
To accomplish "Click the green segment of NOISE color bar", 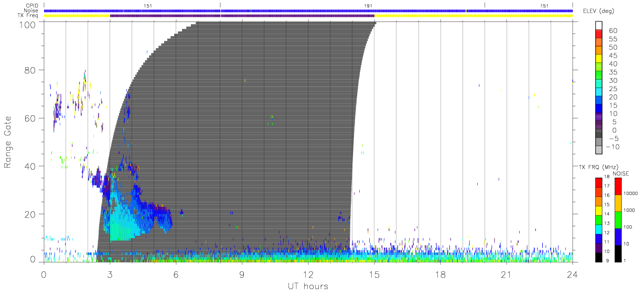I will click(619, 219).
